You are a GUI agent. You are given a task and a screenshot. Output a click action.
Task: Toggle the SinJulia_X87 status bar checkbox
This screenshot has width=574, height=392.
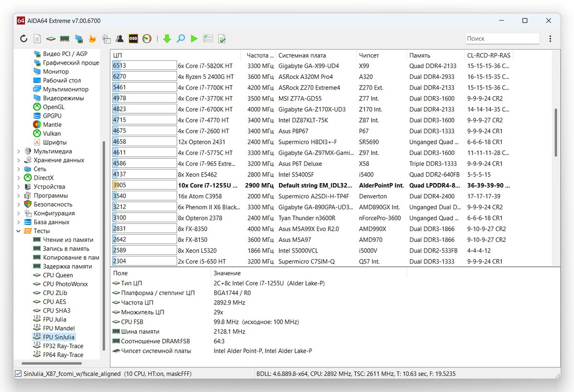tap(18, 374)
